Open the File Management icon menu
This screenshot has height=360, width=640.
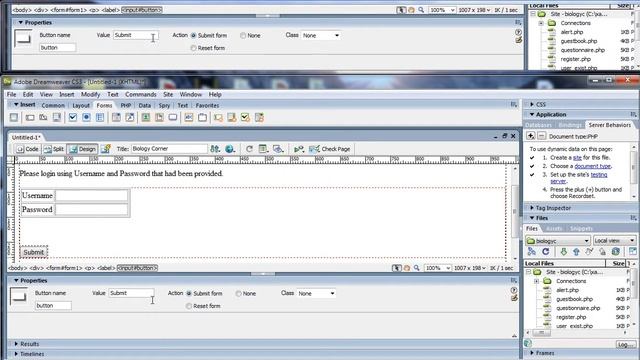pos(215,149)
